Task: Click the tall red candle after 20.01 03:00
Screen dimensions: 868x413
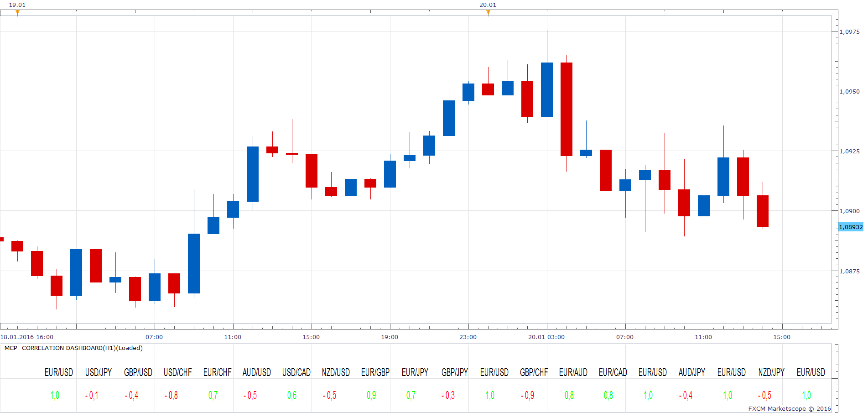Action: [567, 110]
